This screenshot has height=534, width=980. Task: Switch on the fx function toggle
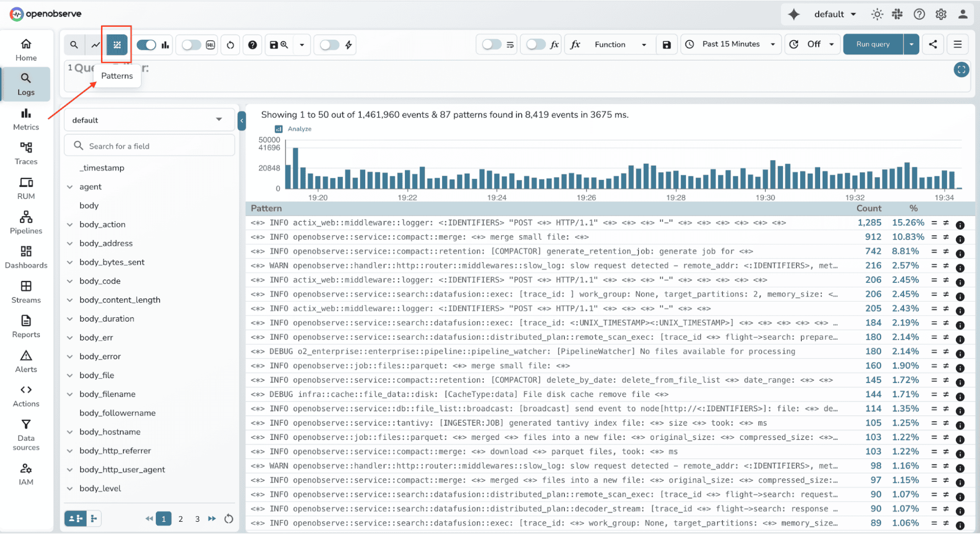click(537, 44)
